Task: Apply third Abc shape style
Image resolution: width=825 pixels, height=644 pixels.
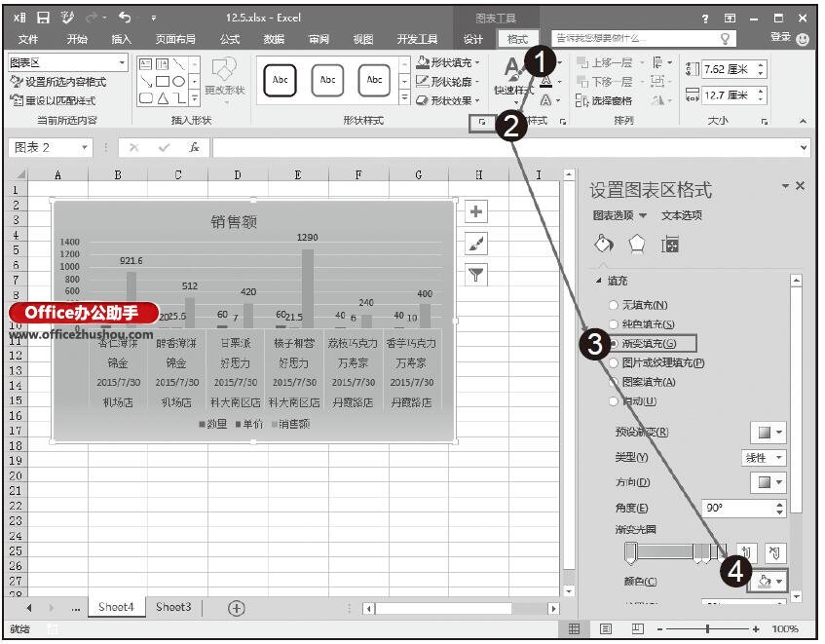Action: pos(374,81)
